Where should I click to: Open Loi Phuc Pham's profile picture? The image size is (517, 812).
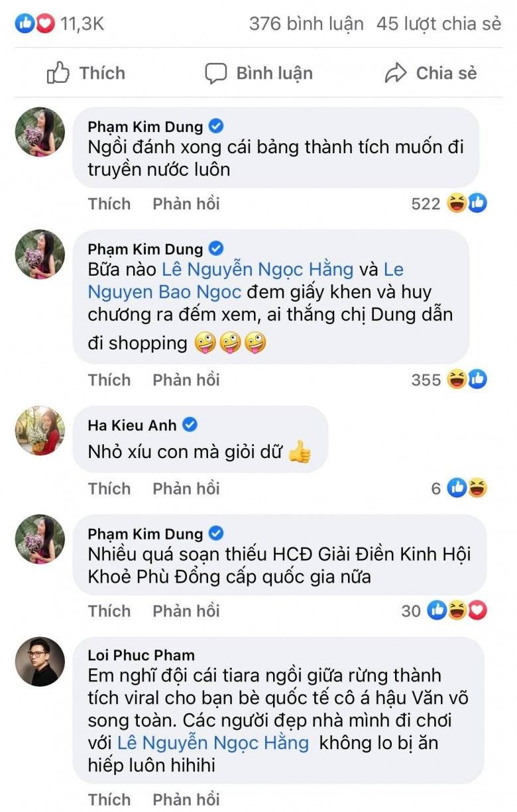[40, 662]
